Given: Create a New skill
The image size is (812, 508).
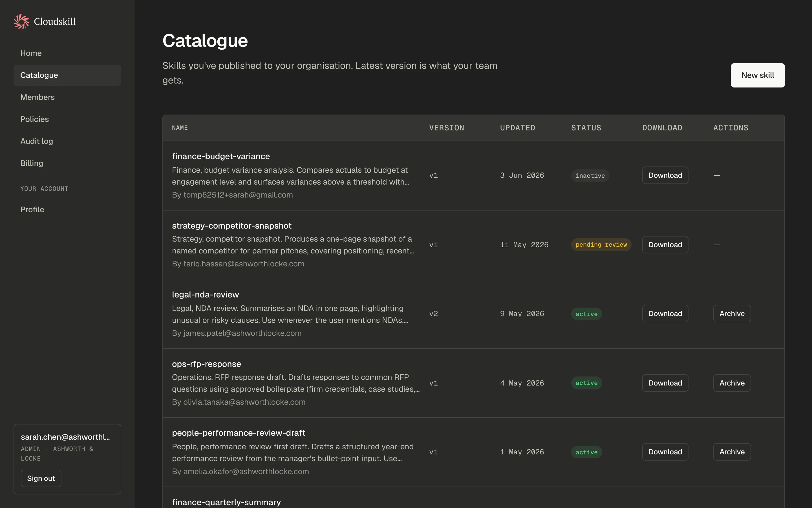Looking at the screenshot, I should point(758,75).
